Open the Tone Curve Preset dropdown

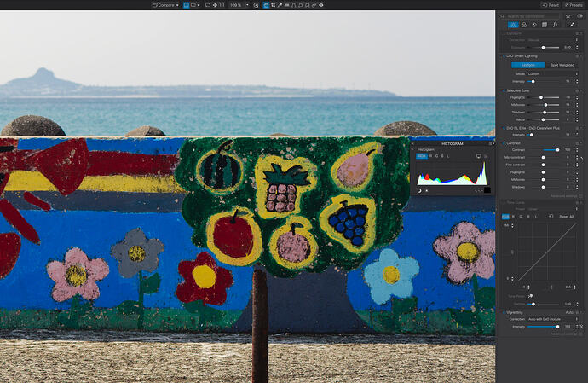click(553, 209)
